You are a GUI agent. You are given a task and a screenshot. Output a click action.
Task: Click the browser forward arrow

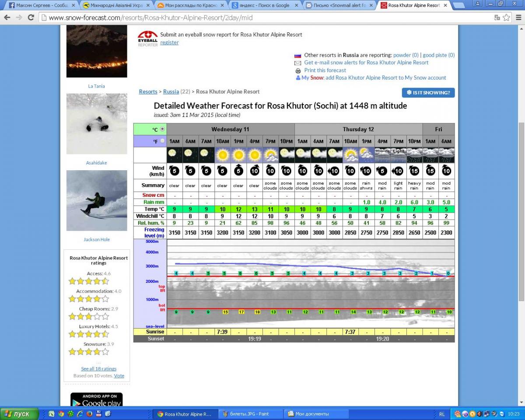pos(19,17)
